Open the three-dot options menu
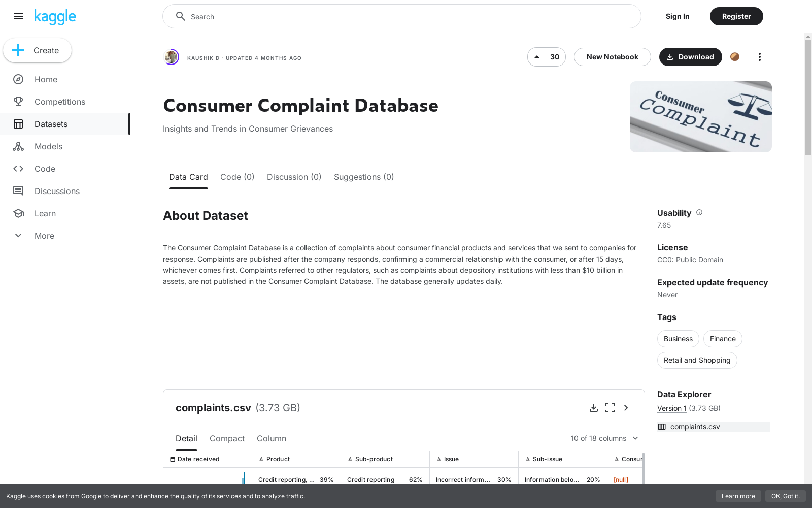Viewport: 812px width, 508px height. (759, 57)
